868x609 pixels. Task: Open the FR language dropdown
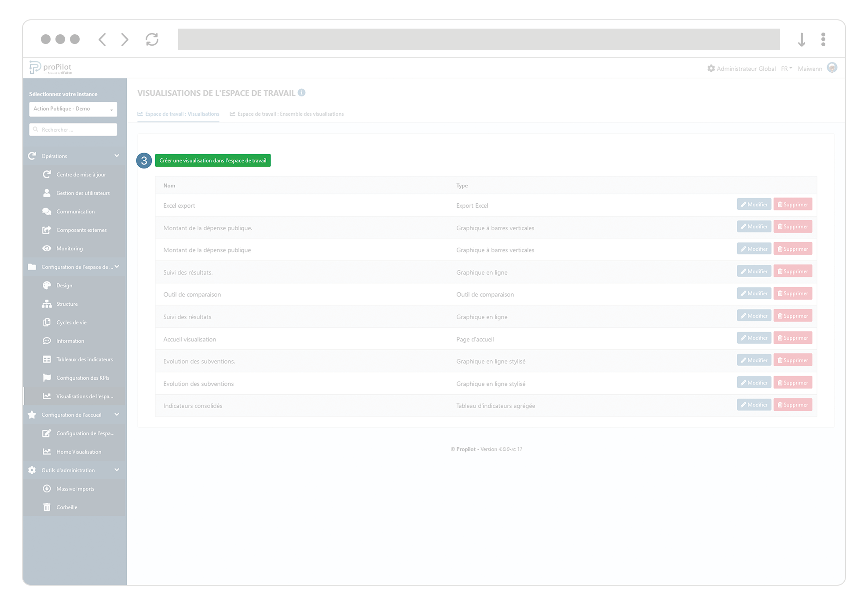(x=787, y=69)
